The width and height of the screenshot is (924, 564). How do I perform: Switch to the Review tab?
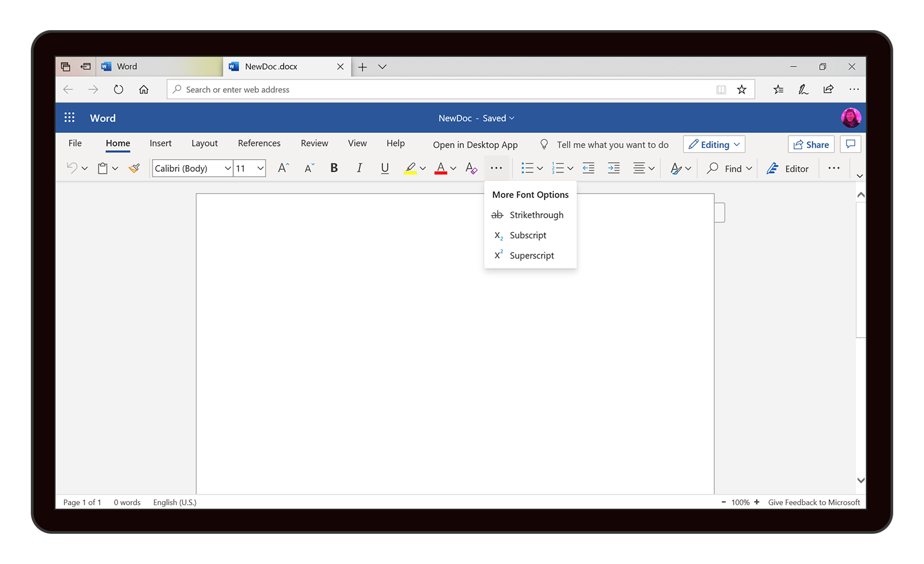tap(314, 143)
